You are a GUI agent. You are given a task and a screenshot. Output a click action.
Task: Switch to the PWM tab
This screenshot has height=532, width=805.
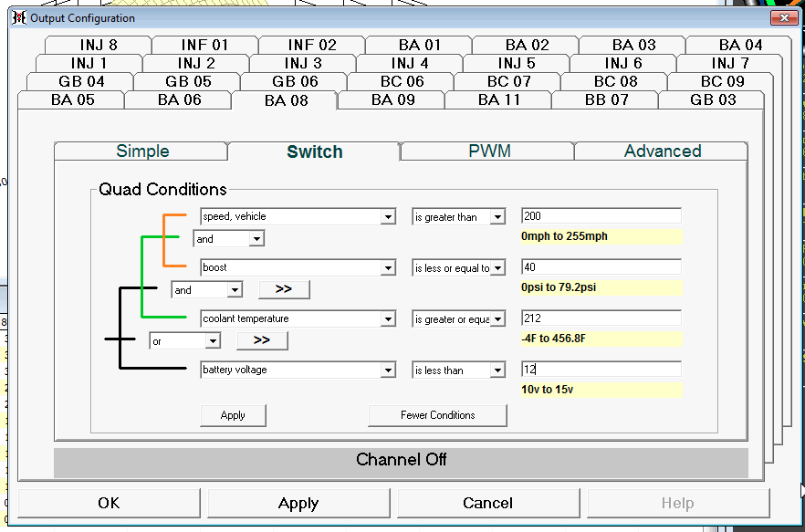click(487, 151)
